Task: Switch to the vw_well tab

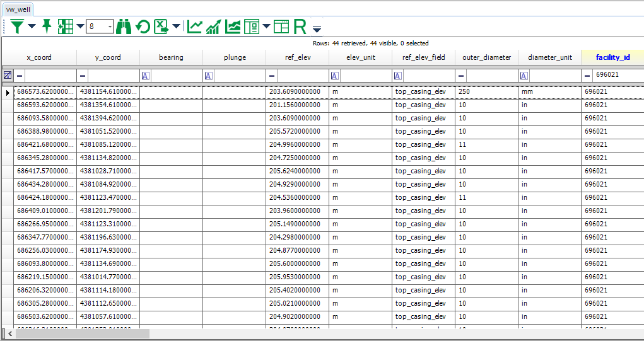Action: coord(18,9)
